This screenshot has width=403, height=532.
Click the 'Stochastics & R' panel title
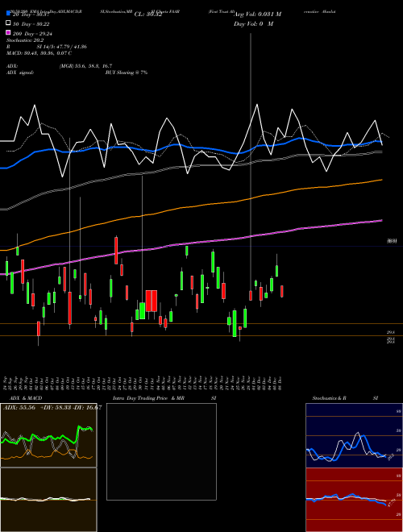point(329,398)
